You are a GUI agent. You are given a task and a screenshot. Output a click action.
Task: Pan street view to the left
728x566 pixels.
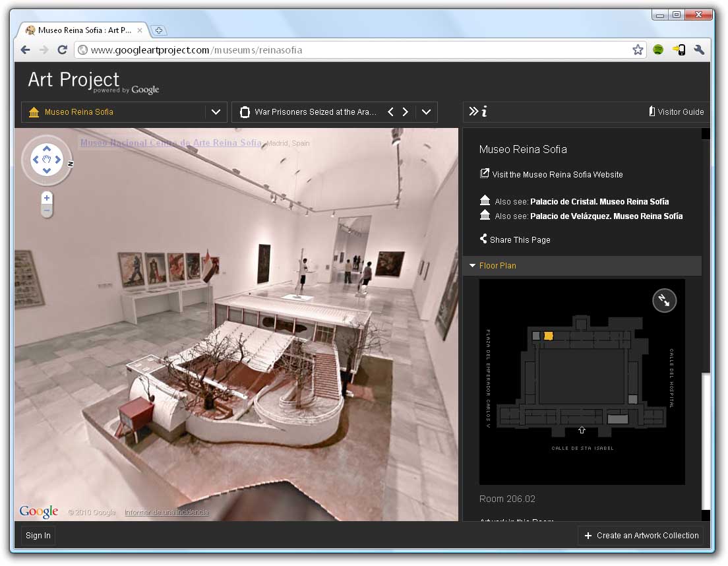[x=36, y=160]
